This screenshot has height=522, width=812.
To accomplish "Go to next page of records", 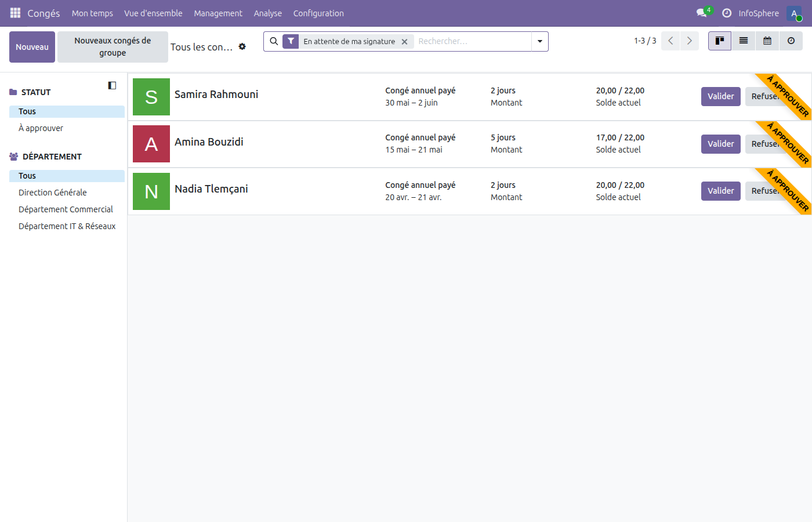I will (x=690, y=41).
